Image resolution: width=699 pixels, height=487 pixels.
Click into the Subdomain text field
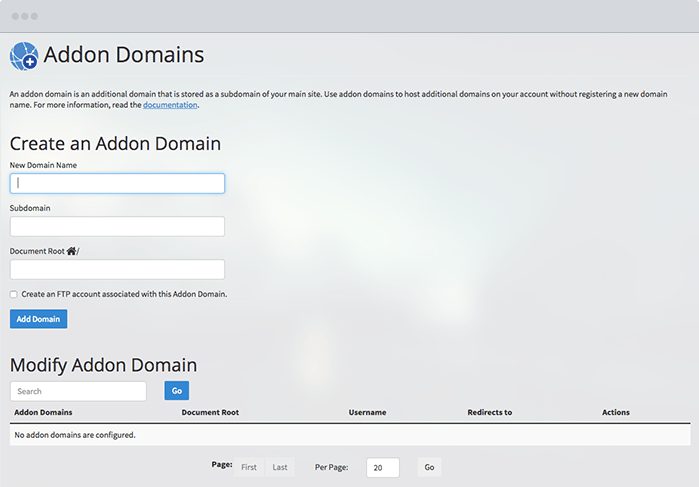(x=117, y=226)
